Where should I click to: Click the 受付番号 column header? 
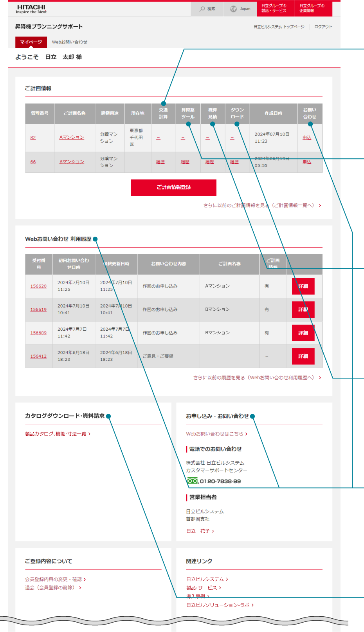(x=39, y=264)
